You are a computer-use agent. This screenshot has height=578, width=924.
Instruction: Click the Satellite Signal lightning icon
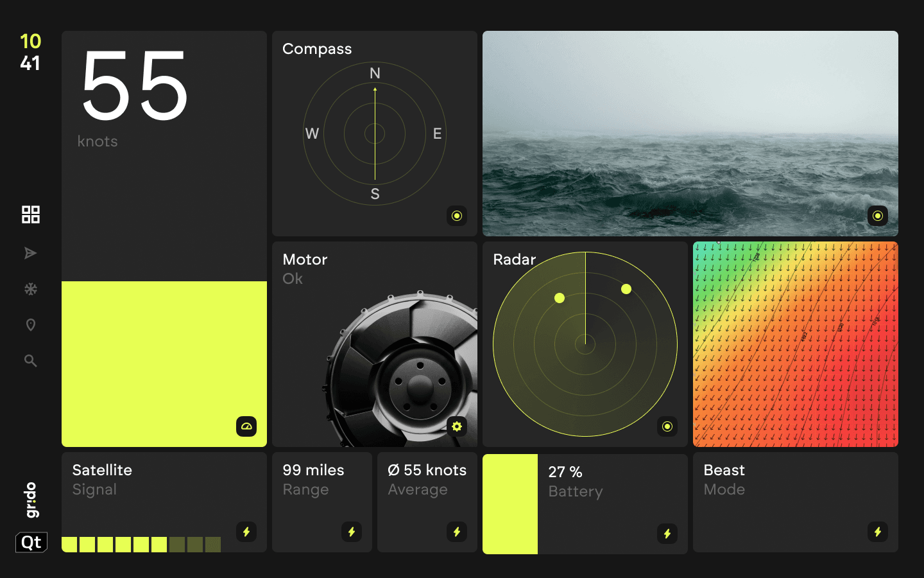[246, 532]
